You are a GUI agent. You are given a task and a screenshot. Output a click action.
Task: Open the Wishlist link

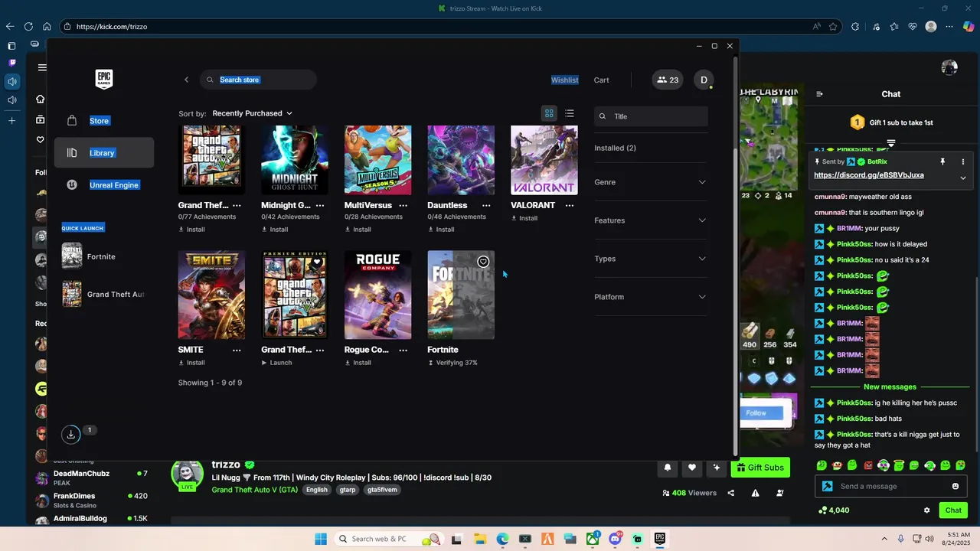pos(565,80)
